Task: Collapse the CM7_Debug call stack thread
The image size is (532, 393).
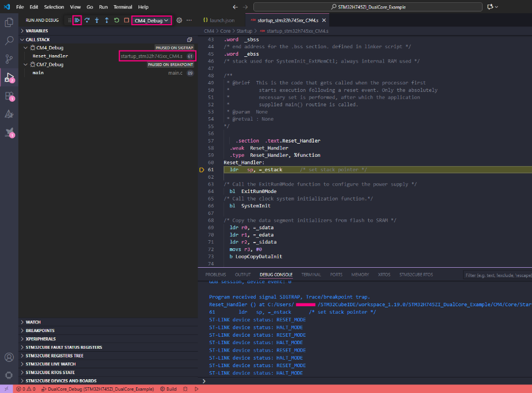Action: point(26,64)
